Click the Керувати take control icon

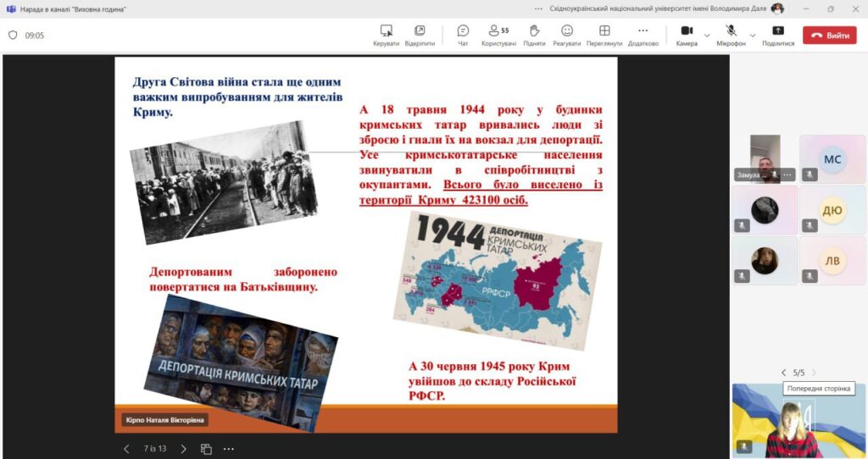[386, 31]
